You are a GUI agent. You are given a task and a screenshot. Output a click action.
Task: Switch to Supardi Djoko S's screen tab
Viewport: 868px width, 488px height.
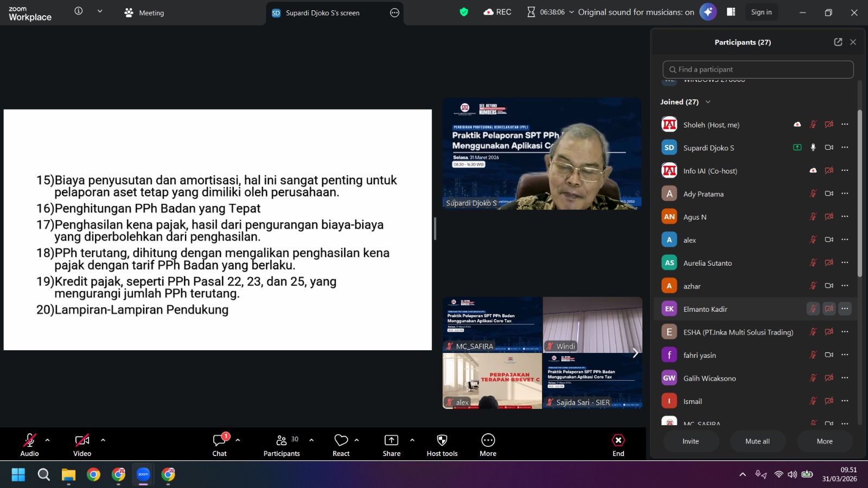[x=323, y=13]
